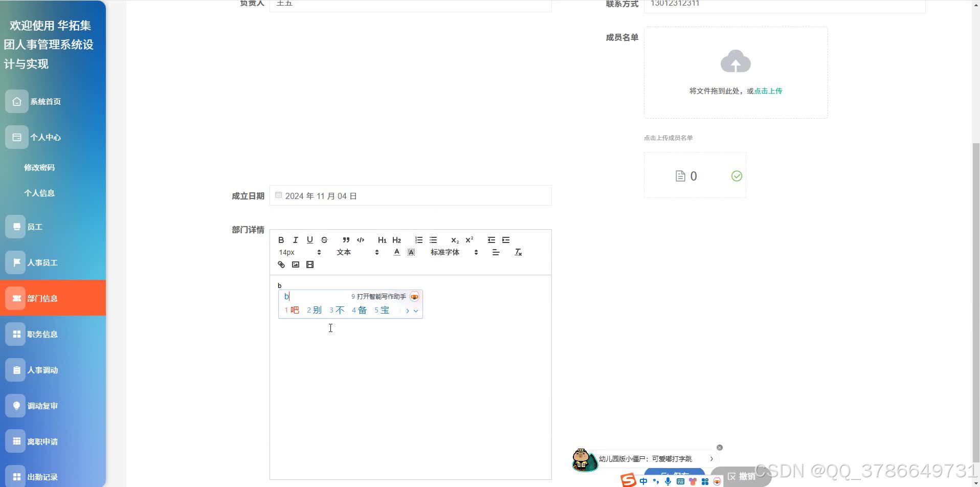Screen dimensions: 980x487
Task: Open the text color picker in the editor
Action: click(x=397, y=252)
